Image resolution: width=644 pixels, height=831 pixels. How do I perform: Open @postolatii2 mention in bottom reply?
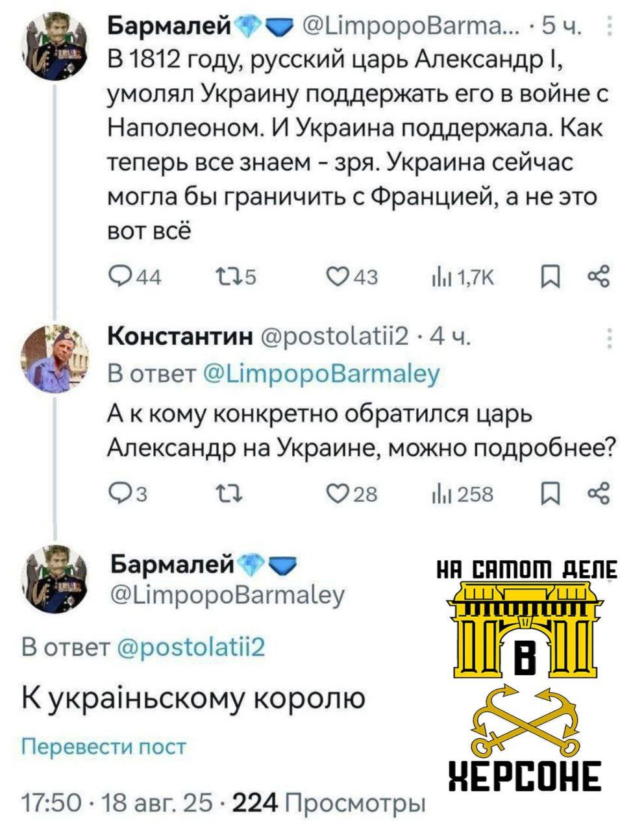point(190,647)
